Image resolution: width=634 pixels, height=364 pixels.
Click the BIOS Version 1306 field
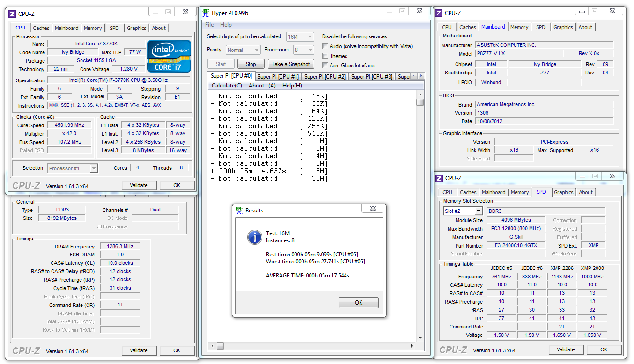pyautogui.click(x=544, y=113)
